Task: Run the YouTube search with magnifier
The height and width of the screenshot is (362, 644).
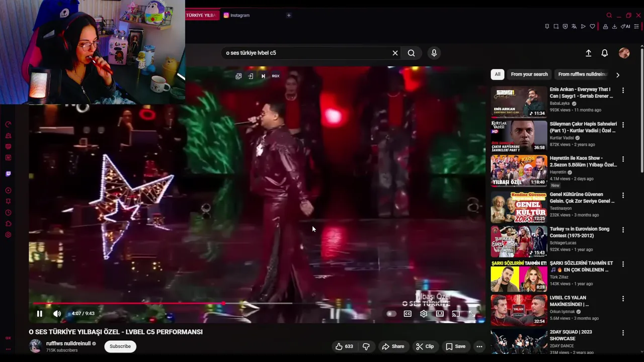Action: [x=411, y=53]
